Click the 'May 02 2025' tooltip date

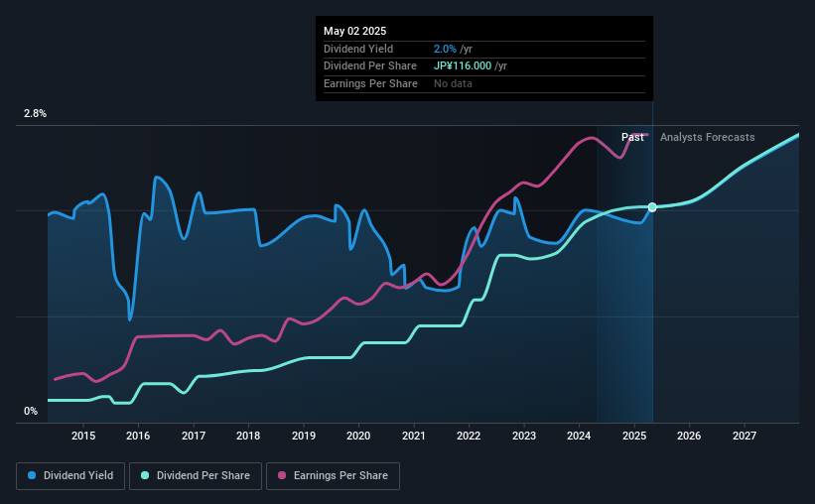point(355,31)
